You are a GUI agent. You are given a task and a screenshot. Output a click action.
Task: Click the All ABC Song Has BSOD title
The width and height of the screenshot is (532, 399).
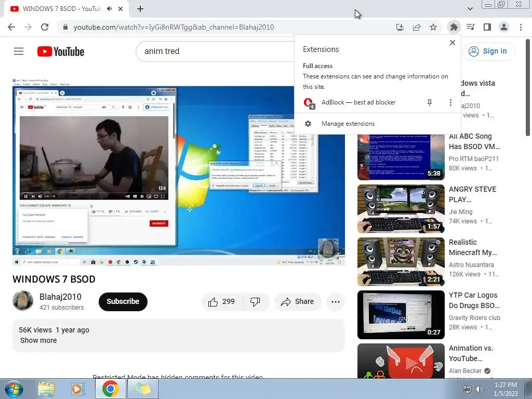point(474,141)
